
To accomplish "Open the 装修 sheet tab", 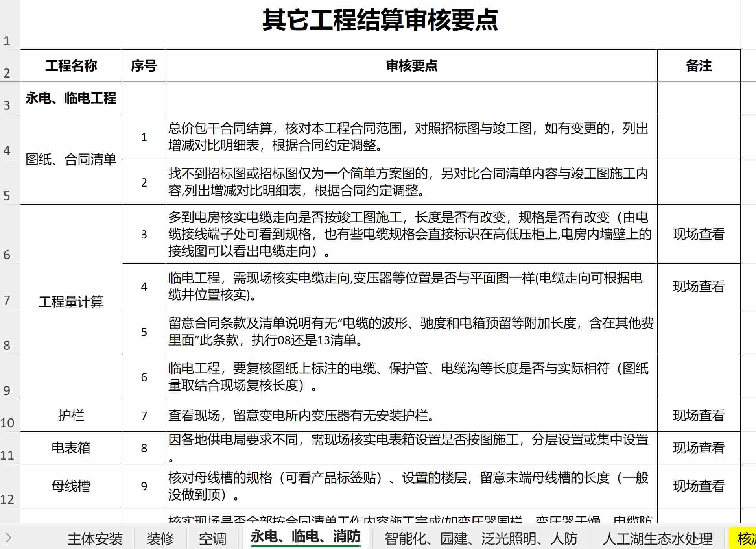I will tap(160, 539).
